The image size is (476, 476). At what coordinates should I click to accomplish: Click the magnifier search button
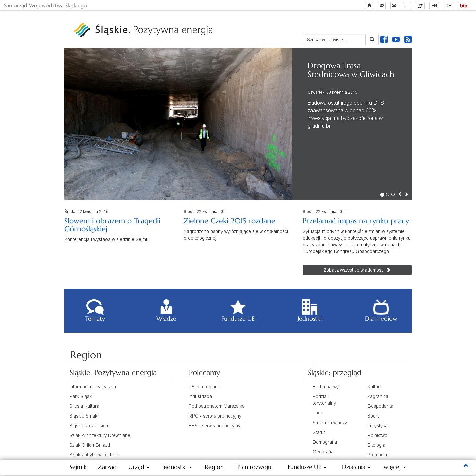click(x=372, y=40)
